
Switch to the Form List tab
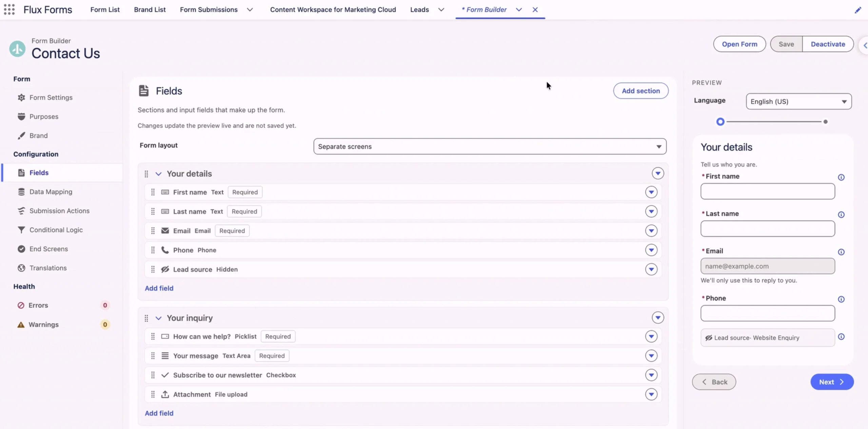(x=105, y=9)
